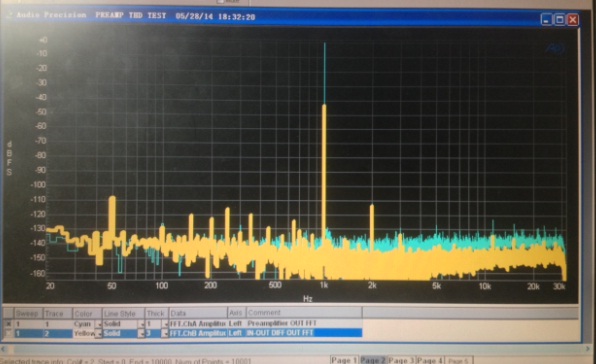Switch to Page 2 tab
Screen dimensions: 596x364
coord(373,360)
